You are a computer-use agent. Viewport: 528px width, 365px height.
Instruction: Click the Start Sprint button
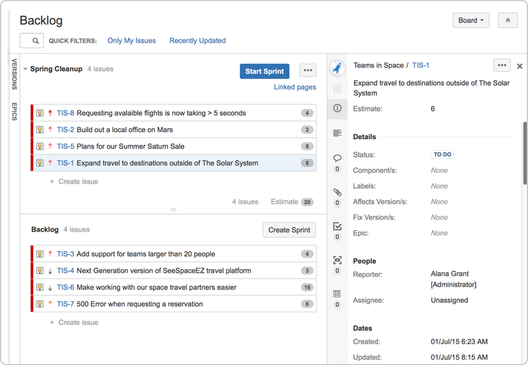click(x=264, y=71)
